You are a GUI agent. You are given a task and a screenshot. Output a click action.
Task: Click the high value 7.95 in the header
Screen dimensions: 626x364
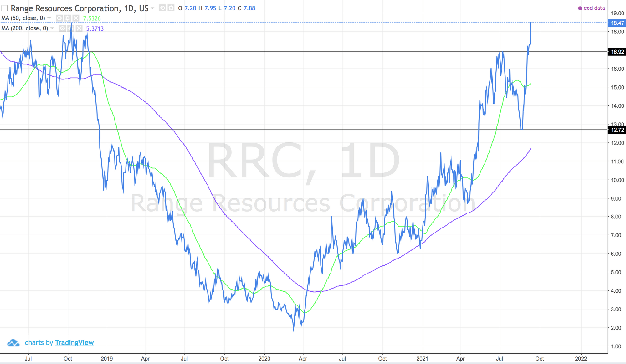210,8
